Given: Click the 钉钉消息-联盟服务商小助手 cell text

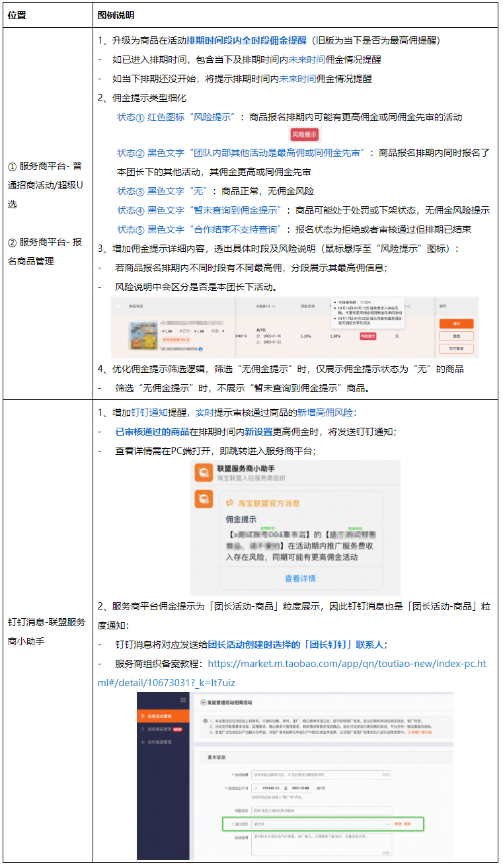Looking at the screenshot, I should coord(46,631).
